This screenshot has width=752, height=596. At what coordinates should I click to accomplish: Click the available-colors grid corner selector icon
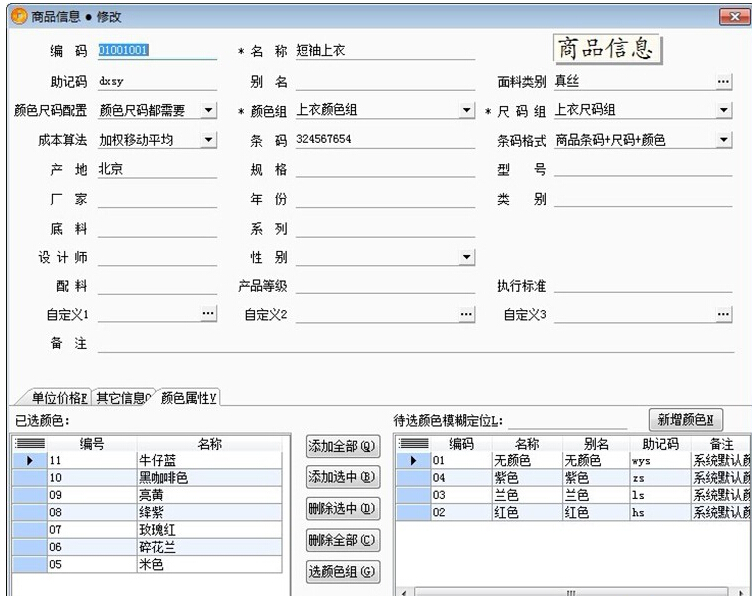point(413,443)
